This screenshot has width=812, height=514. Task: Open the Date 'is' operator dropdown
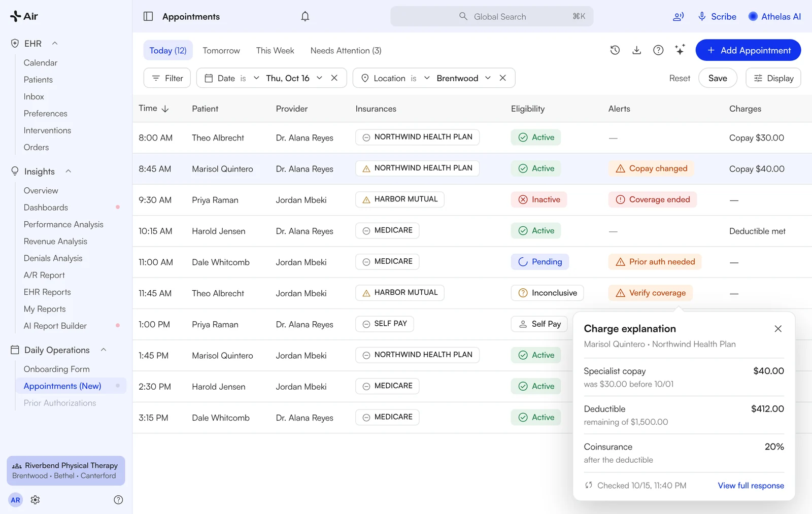pos(249,78)
